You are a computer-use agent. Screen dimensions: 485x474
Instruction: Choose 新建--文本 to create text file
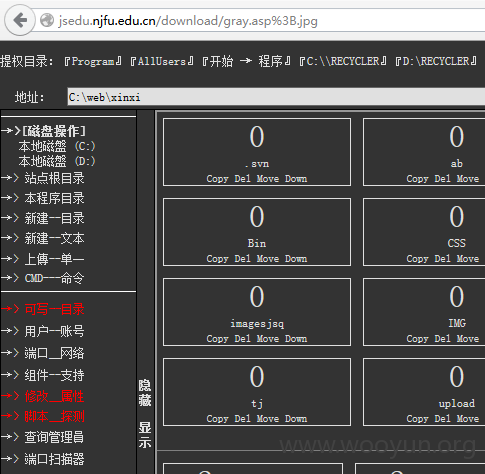[54, 238]
